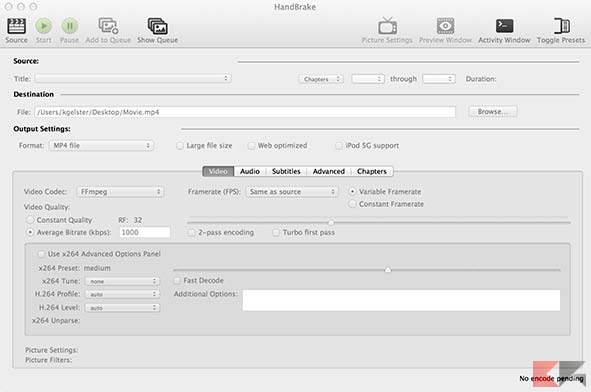The width and height of the screenshot is (591, 392).
Task: Open the ending chapter dropdown after 'through'
Action: pyautogui.click(x=439, y=79)
